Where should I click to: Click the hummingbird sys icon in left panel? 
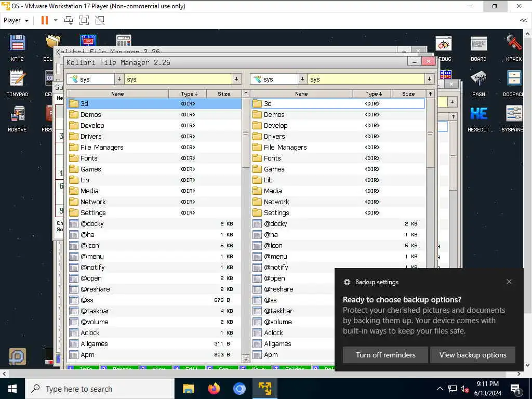pos(74,79)
